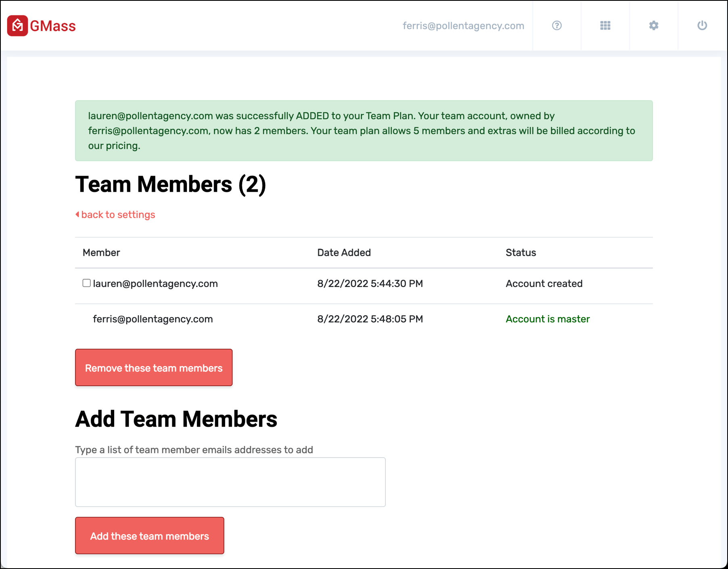Open the apps grid icon

(605, 25)
